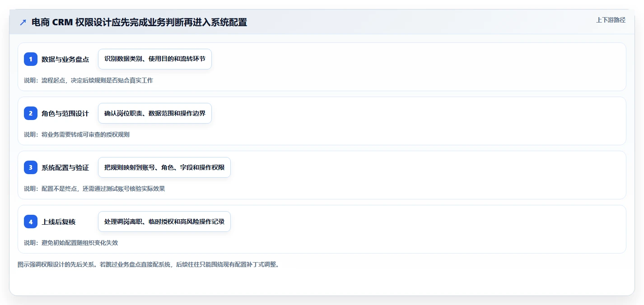
Task: Click step number 3 badge
Action: pos(31,167)
